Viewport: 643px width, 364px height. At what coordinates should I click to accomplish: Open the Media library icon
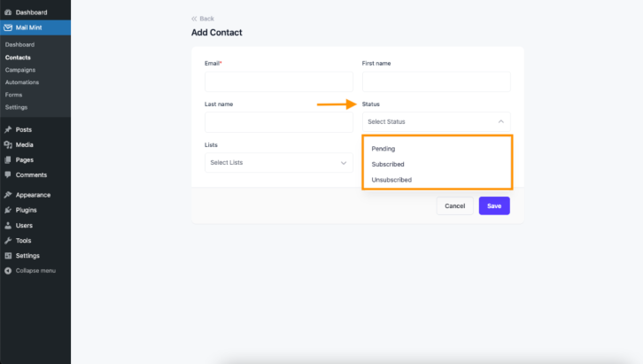click(x=8, y=144)
